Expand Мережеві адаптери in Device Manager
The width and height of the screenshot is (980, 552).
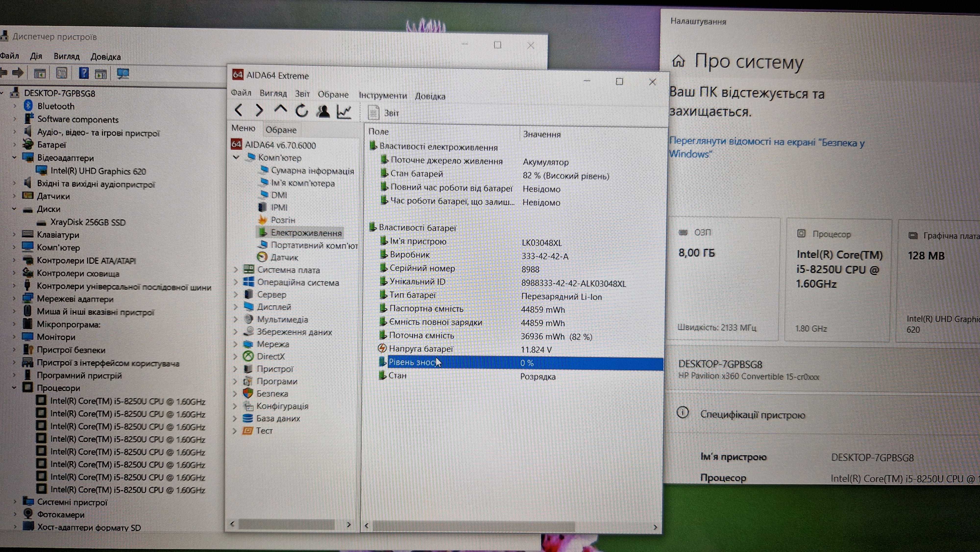tap(14, 299)
